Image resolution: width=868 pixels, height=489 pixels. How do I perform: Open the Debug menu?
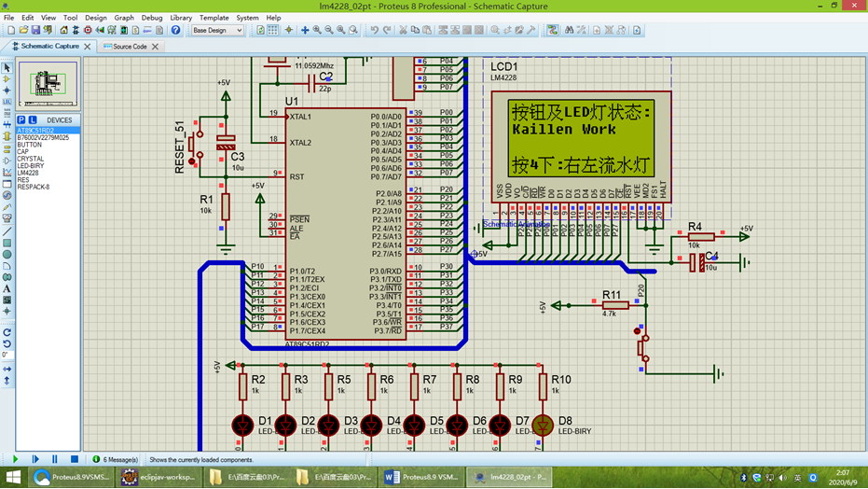coord(152,18)
